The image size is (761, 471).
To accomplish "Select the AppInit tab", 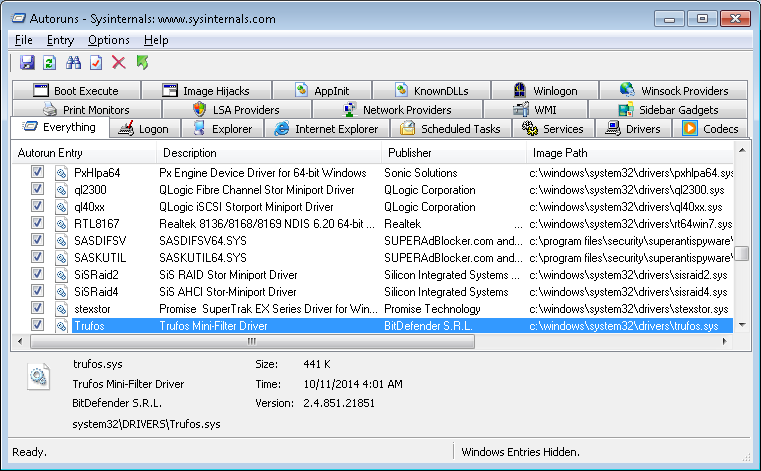I will pos(322,91).
